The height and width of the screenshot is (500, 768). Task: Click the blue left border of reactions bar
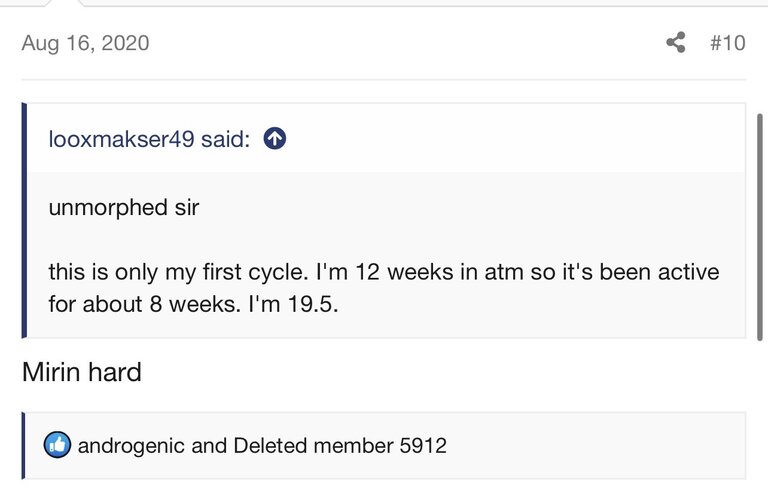tap(23, 446)
